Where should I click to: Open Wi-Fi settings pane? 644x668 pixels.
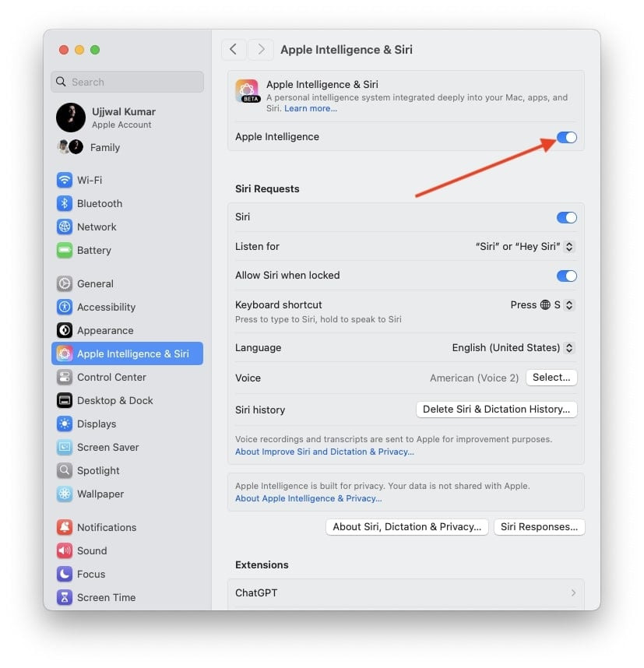point(127,180)
